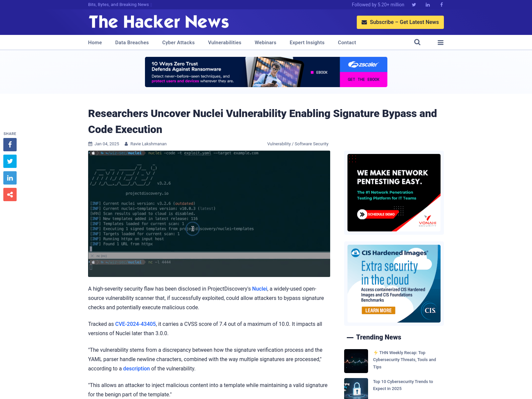The height and width of the screenshot is (399, 532).
Task: Share article on Facebook sidebar button
Action: point(10,145)
